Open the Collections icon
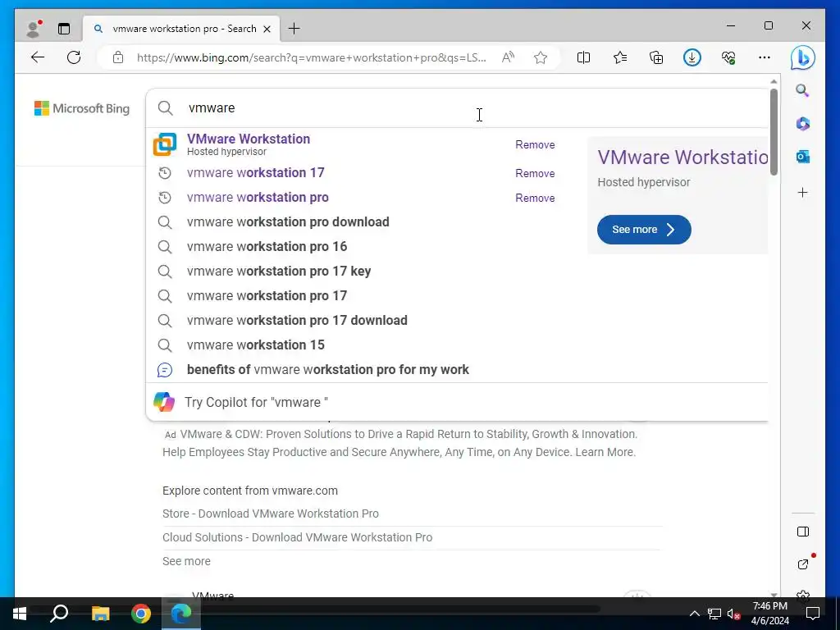 656,57
